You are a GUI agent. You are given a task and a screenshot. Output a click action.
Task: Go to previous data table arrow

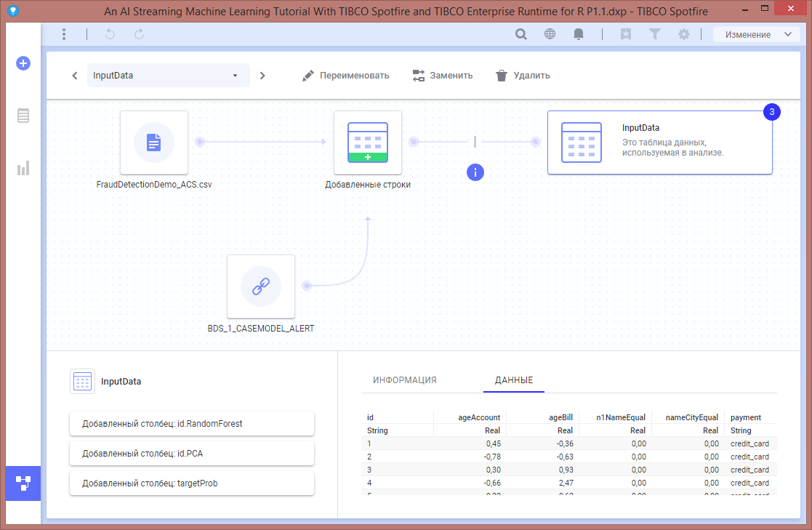[75, 76]
